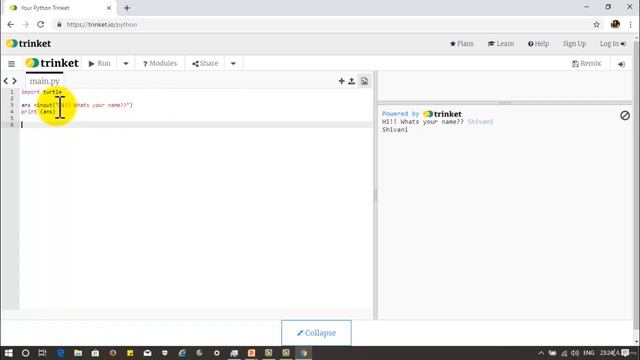Image resolution: width=640 pixels, height=360 pixels.
Task: Open Microsoft Edge from taskbar
Action: [60, 353]
